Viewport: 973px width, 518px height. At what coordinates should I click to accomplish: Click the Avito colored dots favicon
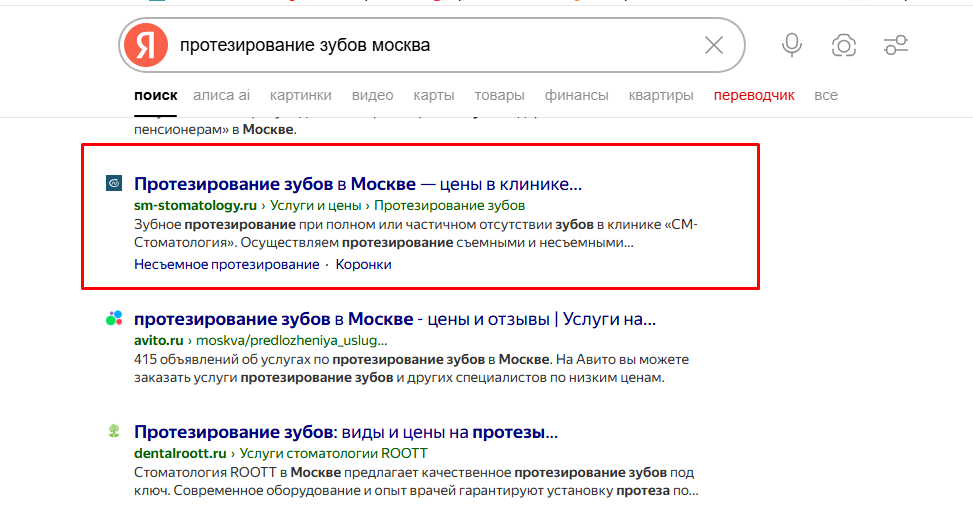(x=114, y=318)
